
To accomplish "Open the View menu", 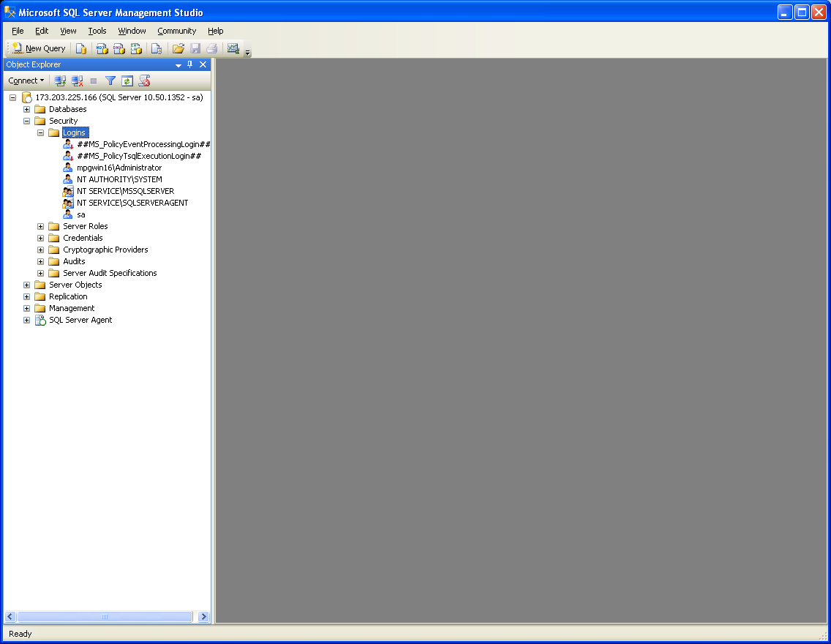I will (68, 31).
